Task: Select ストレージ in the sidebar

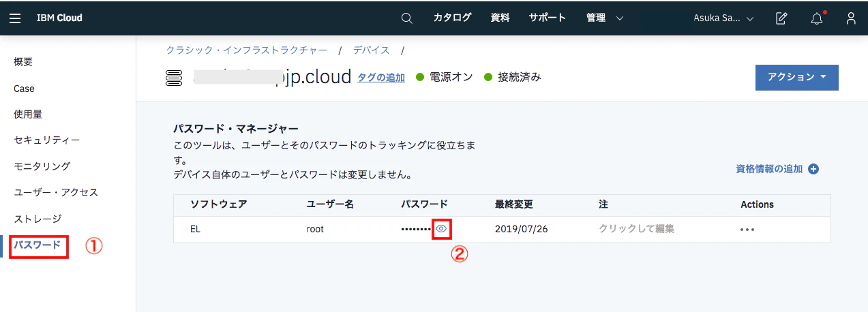Action: coord(38,219)
